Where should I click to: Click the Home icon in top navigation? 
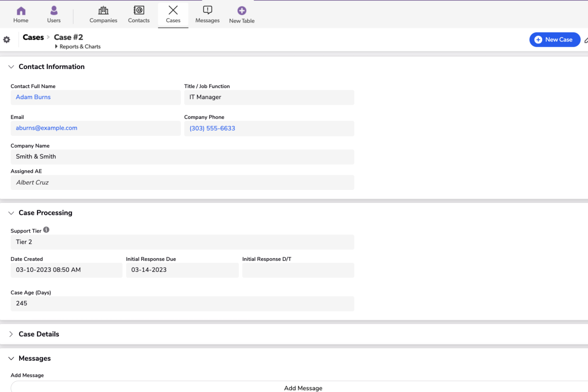click(21, 11)
